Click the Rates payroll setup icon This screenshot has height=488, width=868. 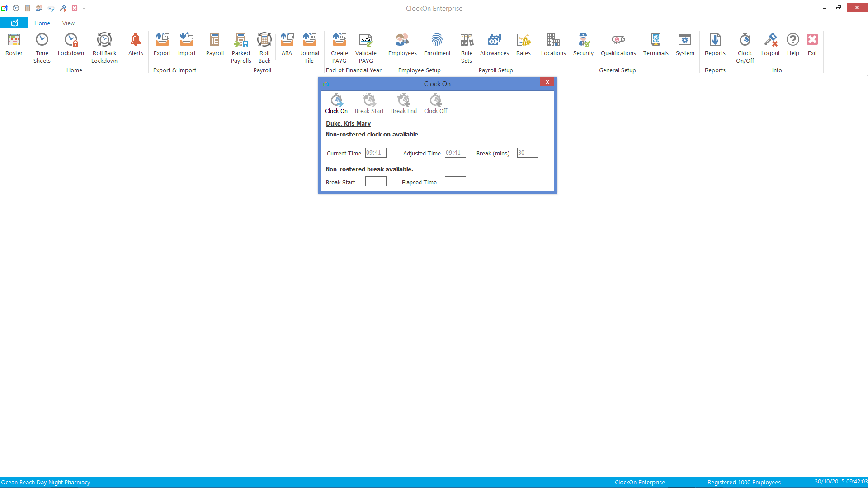[524, 44]
